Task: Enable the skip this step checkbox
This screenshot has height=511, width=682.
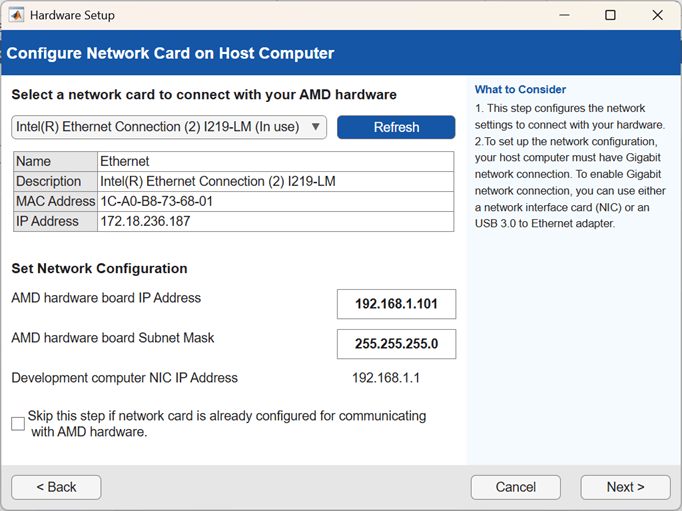Action: [18, 424]
